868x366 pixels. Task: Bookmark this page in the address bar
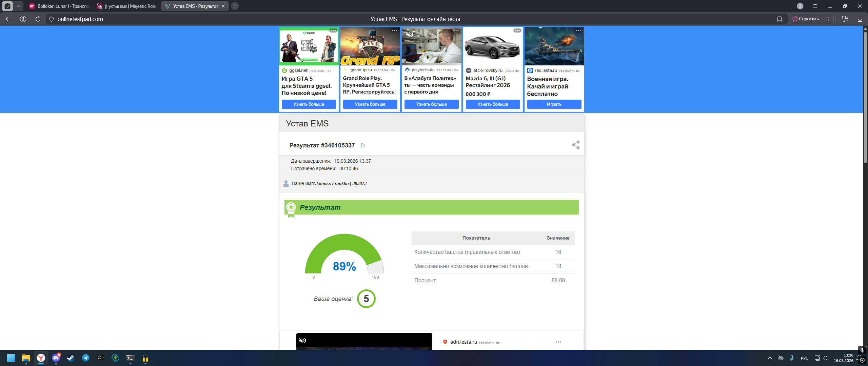(x=780, y=19)
